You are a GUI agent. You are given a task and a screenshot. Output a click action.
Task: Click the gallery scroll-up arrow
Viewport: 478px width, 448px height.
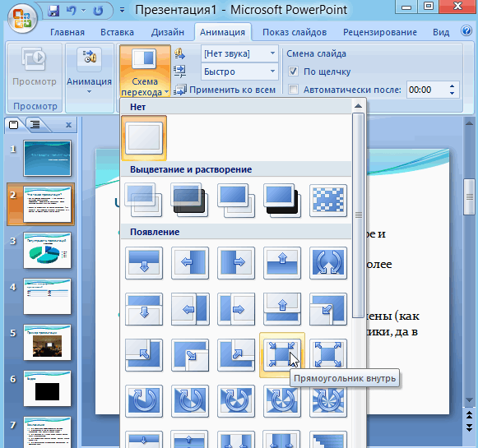click(358, 106)
